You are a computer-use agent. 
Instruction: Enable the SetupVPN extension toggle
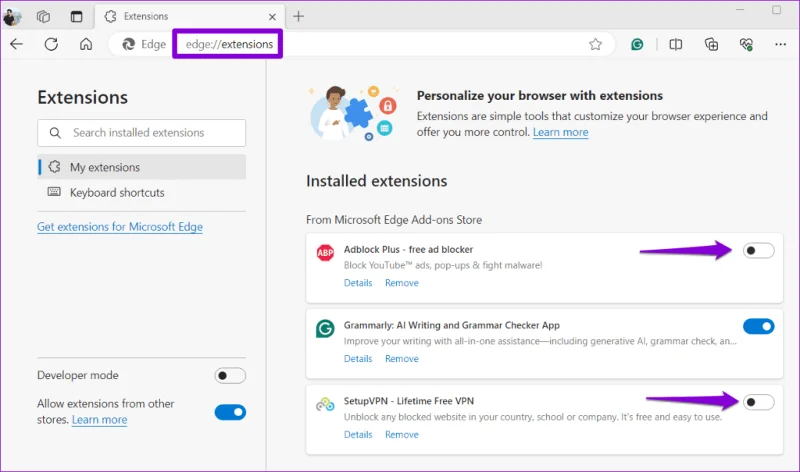tap(758, 402)
